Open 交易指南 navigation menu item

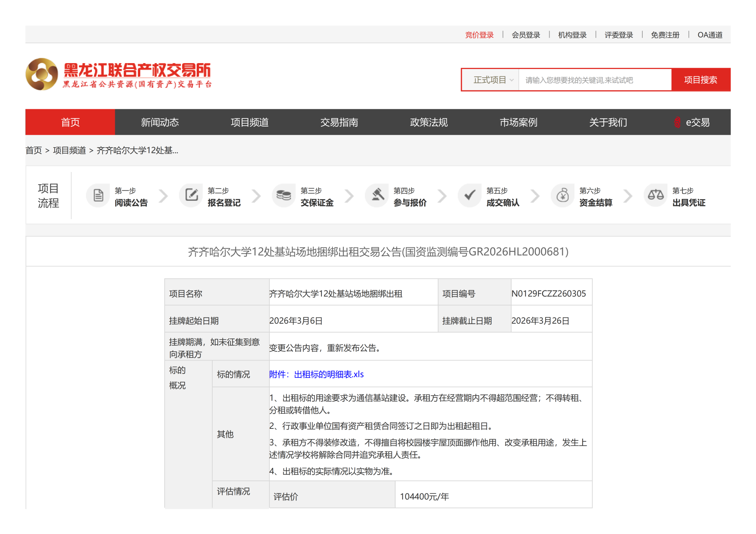click(x=339, y=123)
